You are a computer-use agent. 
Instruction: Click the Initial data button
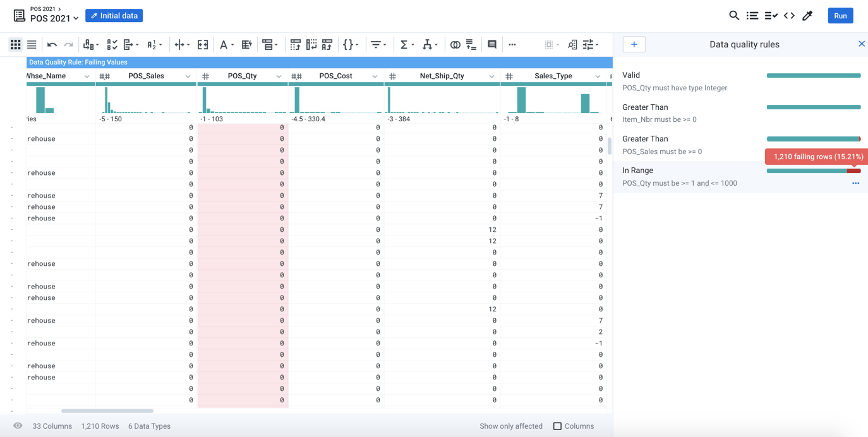tap(114, 16)
